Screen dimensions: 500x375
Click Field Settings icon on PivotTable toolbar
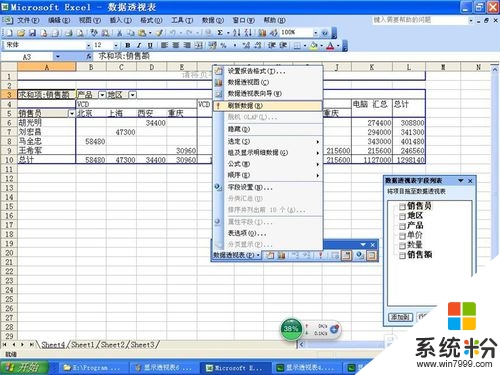point(360,255)
